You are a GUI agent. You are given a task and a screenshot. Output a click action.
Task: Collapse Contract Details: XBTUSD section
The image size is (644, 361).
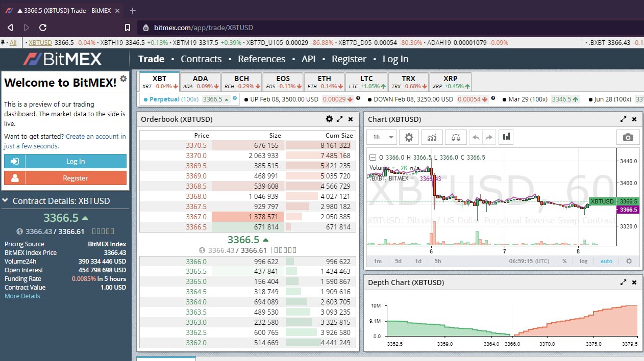[x=5, y=201]
